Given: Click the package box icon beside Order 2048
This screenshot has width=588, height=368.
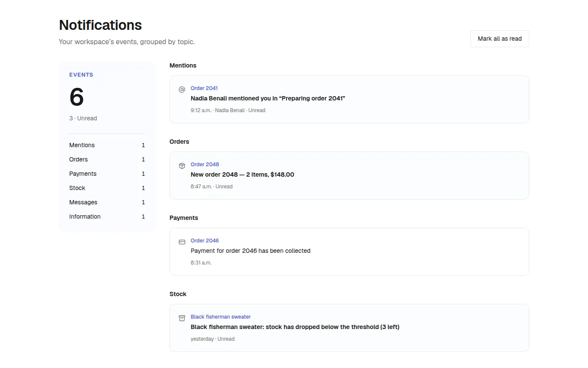Looking at the screenshot, I should click(182, 166).
